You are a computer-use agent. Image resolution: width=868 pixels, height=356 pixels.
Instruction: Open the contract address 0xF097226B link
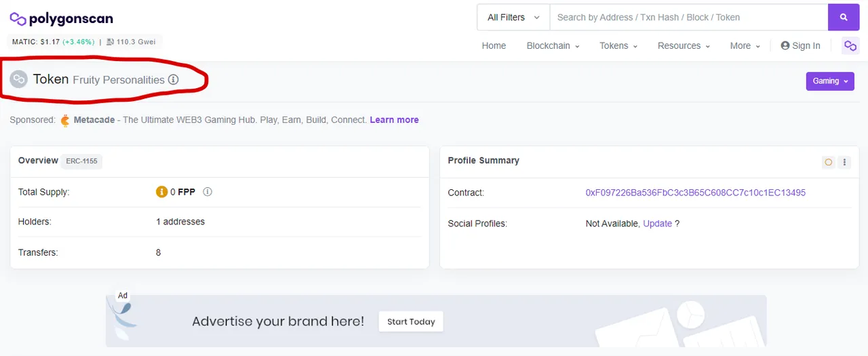[x=696, y=193]
